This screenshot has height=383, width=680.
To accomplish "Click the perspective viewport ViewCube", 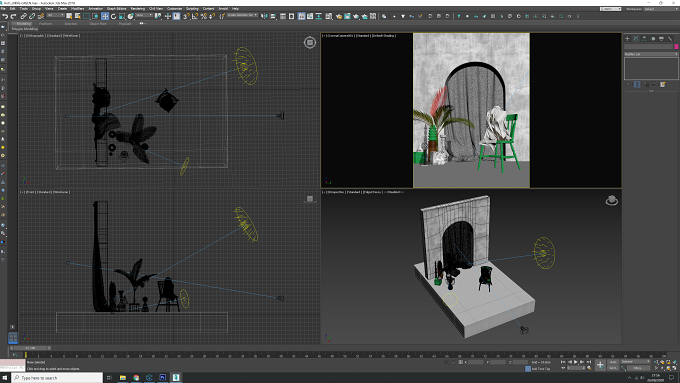I will 612,200.
